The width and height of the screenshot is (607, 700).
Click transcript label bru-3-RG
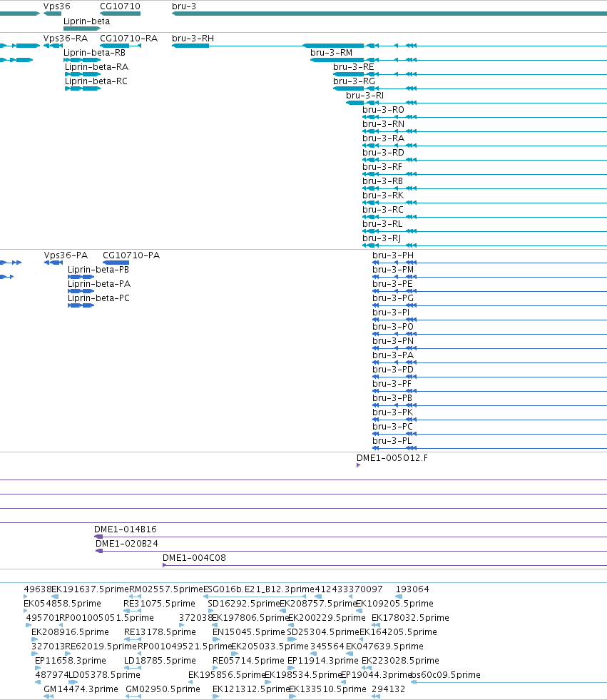click(354, 81)
